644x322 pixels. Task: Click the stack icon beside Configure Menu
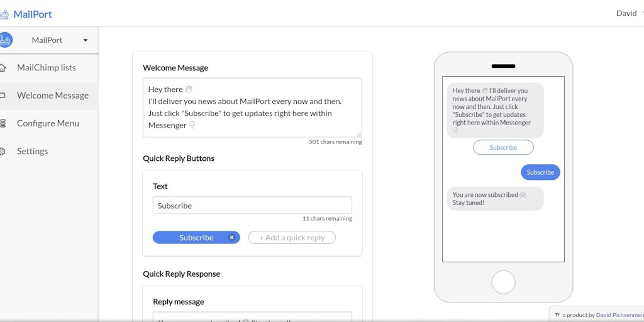click(3, 123)
